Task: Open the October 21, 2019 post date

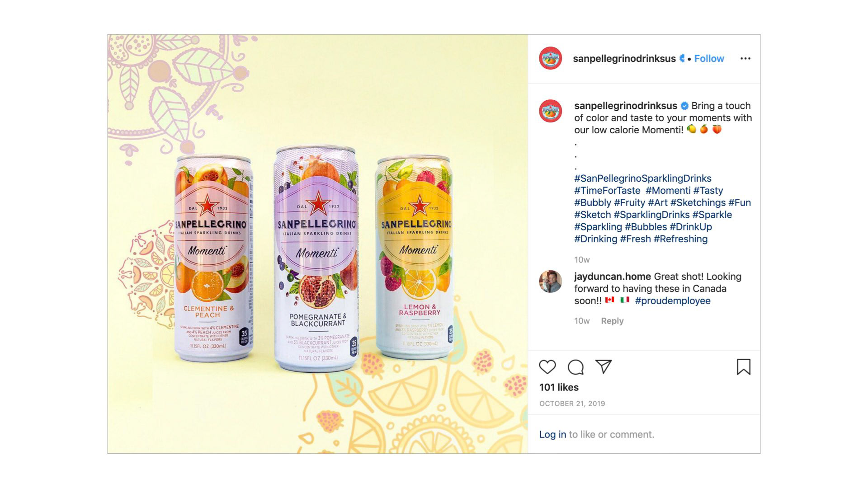Action: (x=572, y=404)
